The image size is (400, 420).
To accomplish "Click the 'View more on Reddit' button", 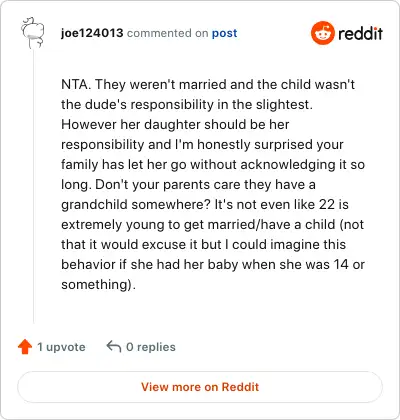I will (x=200, y=387).
